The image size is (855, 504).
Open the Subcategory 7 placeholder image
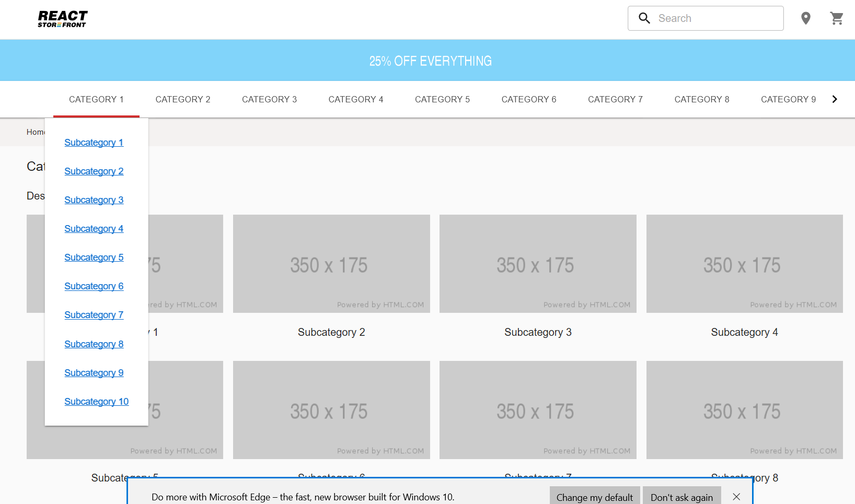[x=538, y=410]
